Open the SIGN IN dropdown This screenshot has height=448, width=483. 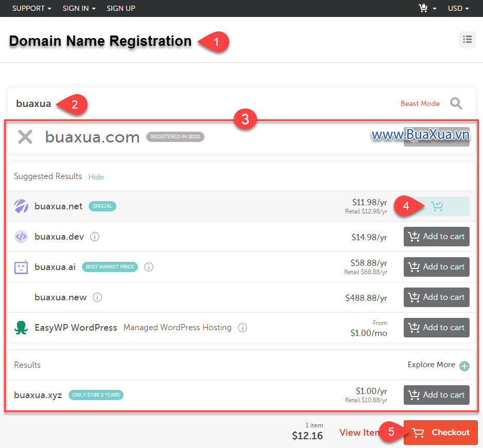coord(79,8)
